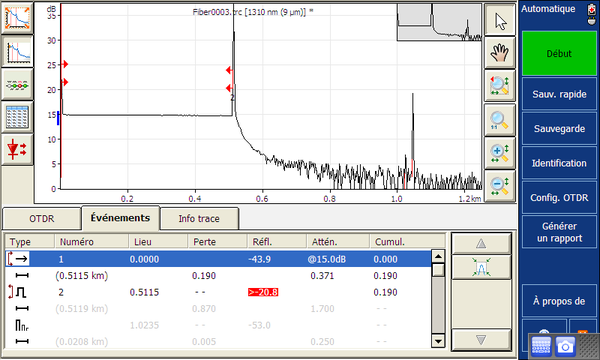The image size is (600, 360).
Task: Open the on-screen keyboard icon
Action: point(541,346)
